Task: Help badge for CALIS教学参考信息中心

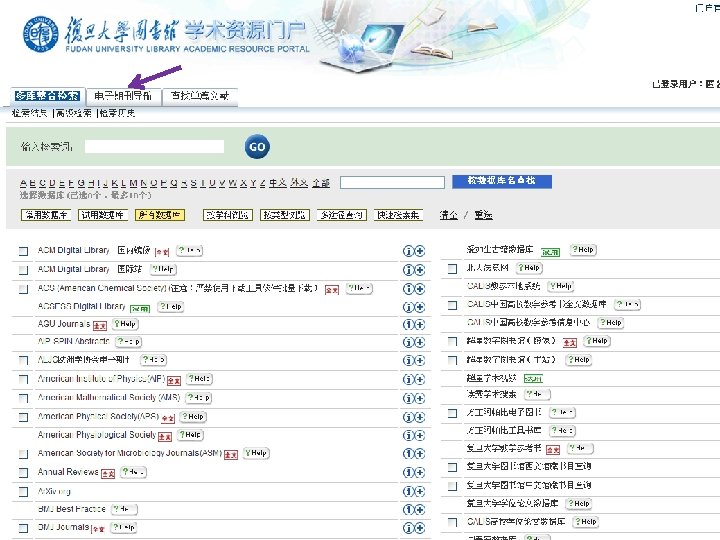Action: pos(611,323)
